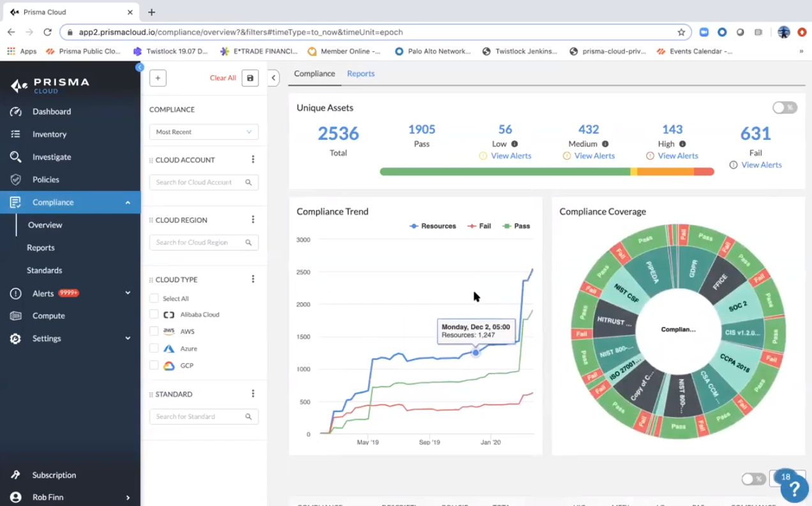Tick the Select All checkbox
This screenshot has height=506, width=812.
(154, 298)
